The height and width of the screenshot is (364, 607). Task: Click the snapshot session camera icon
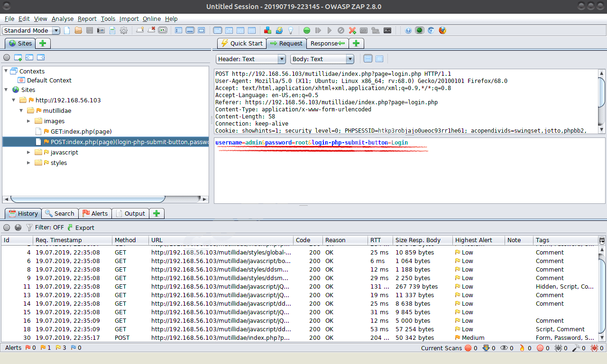coord(101,30)
